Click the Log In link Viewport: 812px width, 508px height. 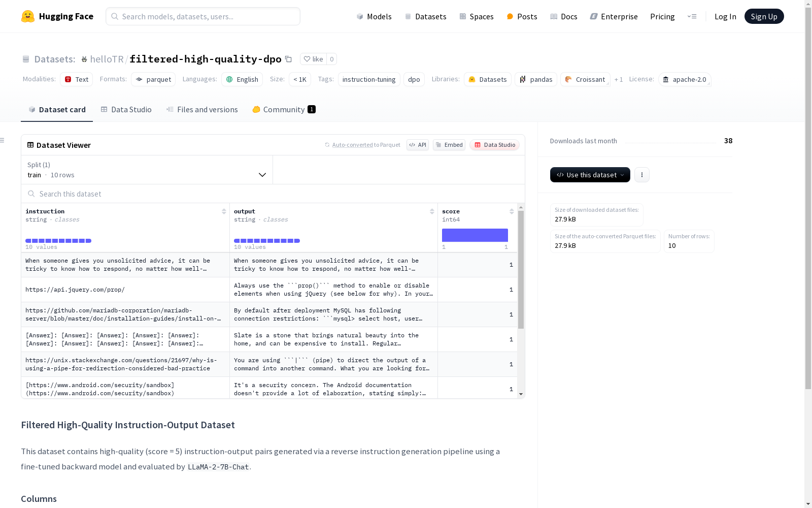[x=725, y=16]
